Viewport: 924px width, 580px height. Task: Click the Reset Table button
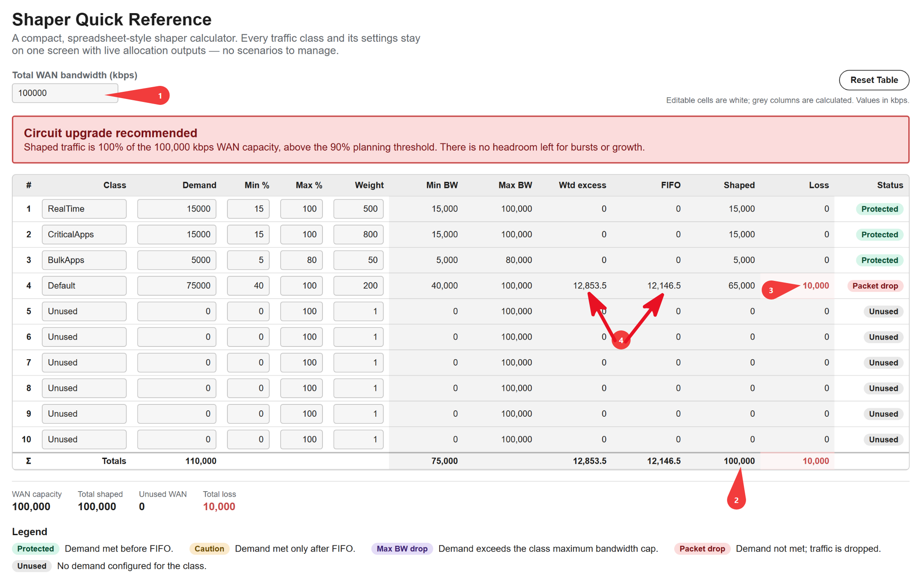pyautogui.click(x=874, y=80)
